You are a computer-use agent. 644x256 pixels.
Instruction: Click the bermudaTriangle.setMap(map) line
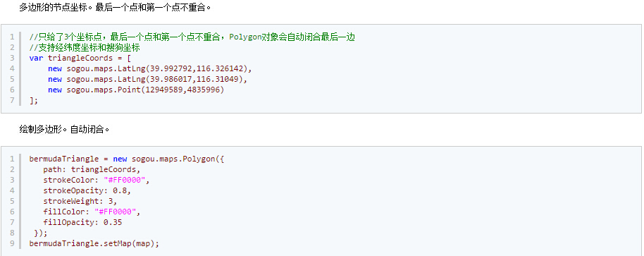pos(94,243)
